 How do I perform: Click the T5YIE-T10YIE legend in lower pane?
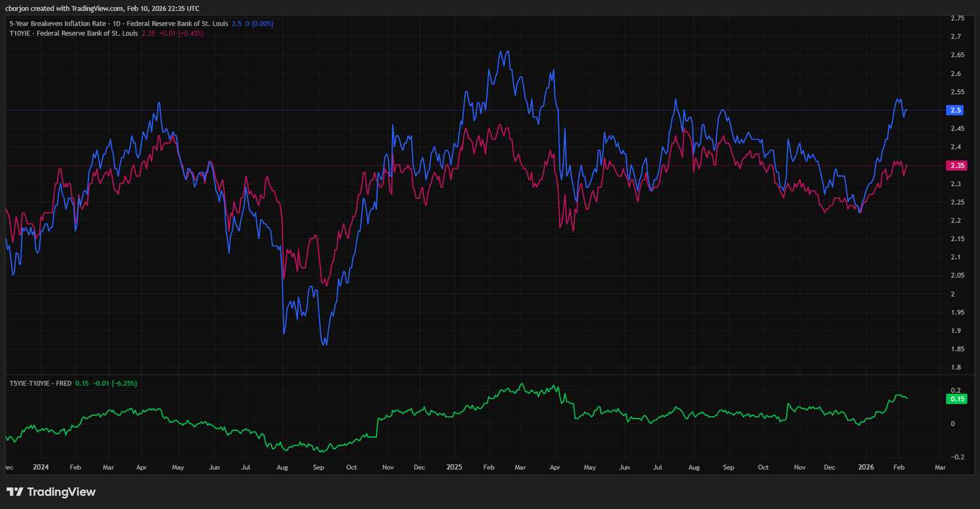pos(29,383)
